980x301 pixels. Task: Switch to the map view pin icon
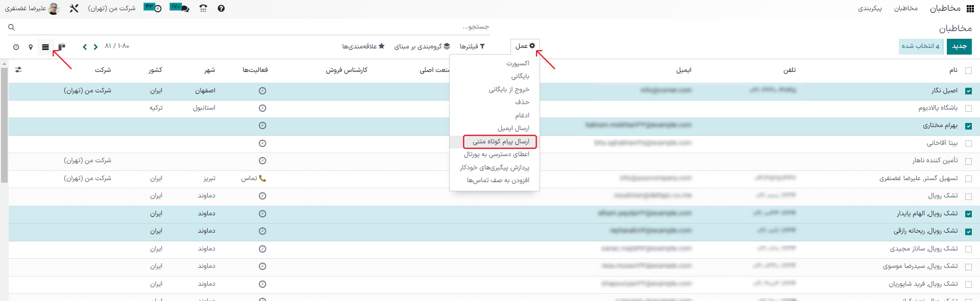[31, 47]
